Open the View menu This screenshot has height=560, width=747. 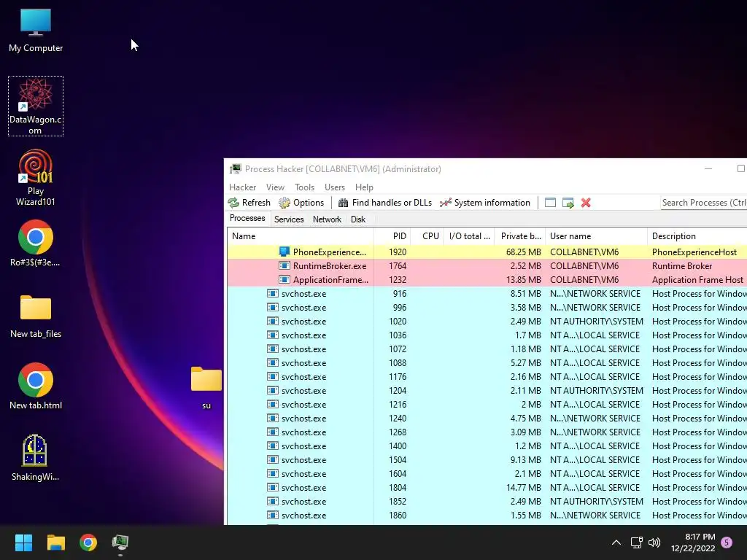pyautogui.click(x=275, y=187)
